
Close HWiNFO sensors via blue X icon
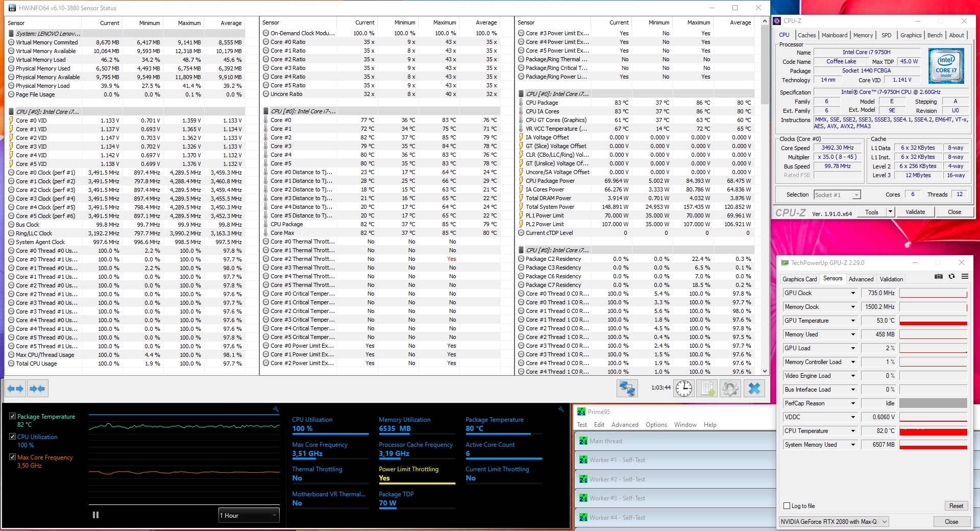click(x=754, y=389)
